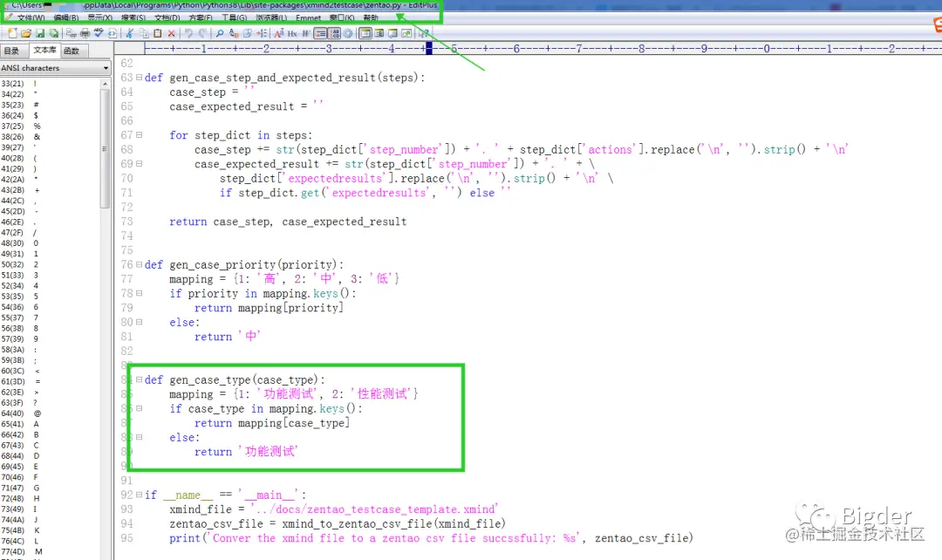Click the Go to Line icon
Screen dimensions: 942x560
262,34
